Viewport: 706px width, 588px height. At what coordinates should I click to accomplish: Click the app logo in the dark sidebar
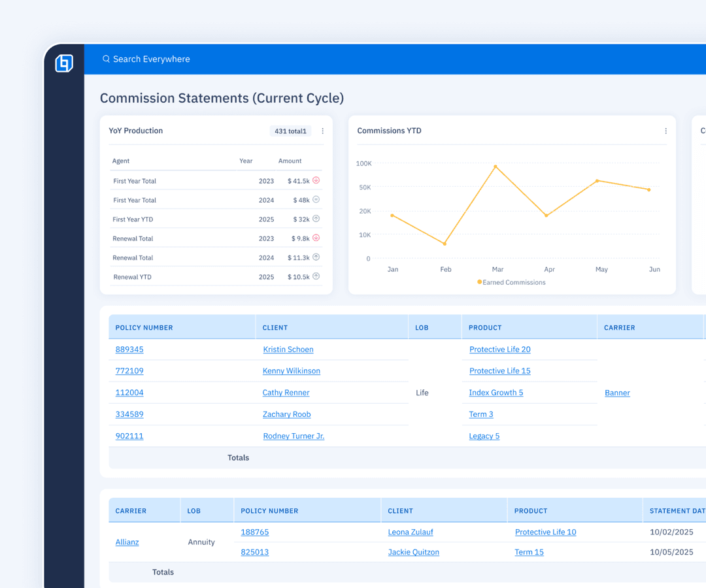click(x=63, y=64)
